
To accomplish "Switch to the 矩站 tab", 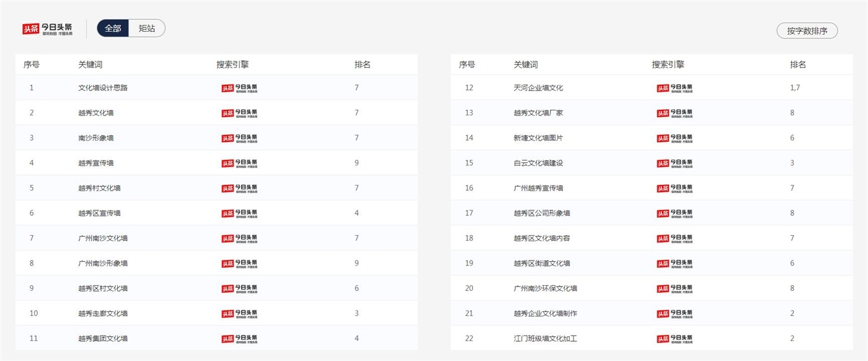I will click(x=147, y=29).
